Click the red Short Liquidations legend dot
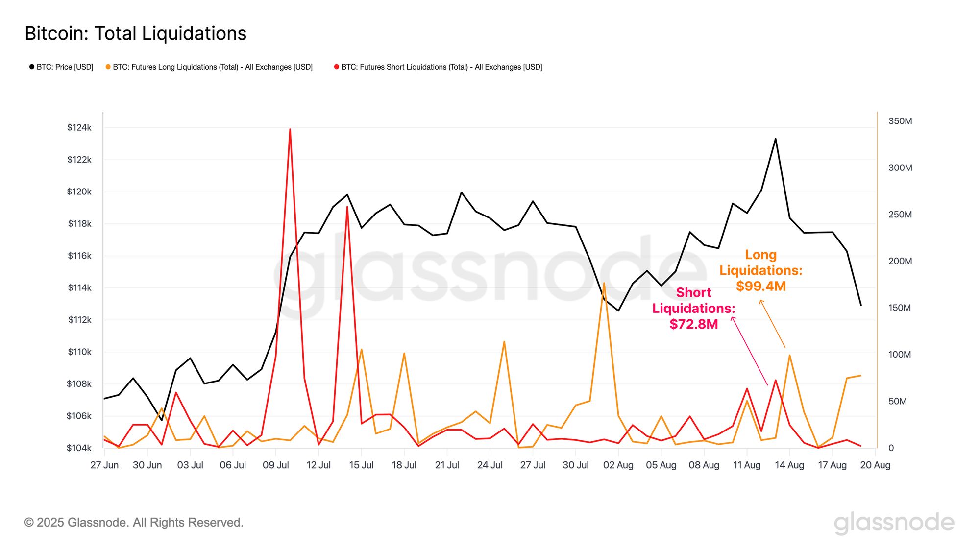The height and width of the screenshot is (551, 980). click(336, 67)
